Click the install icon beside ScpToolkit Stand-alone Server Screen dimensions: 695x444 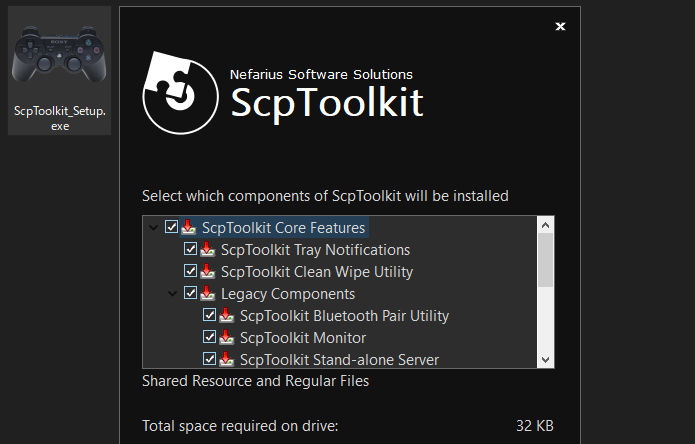click(226, 359)
